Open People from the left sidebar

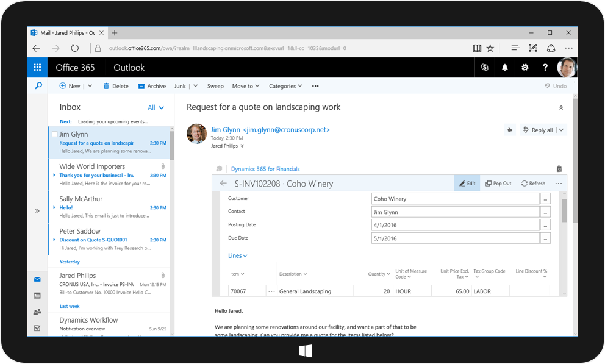37,312
